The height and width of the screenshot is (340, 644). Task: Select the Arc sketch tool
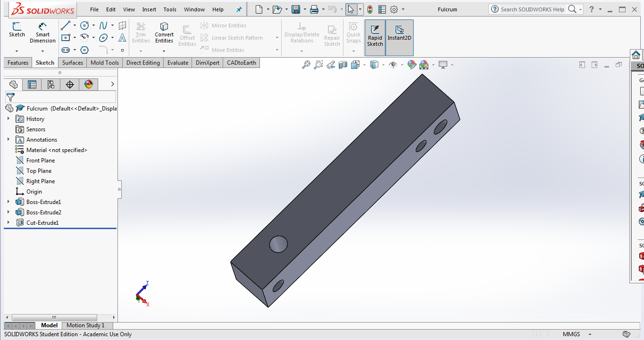pyautogui.click(x=85, y=38)
